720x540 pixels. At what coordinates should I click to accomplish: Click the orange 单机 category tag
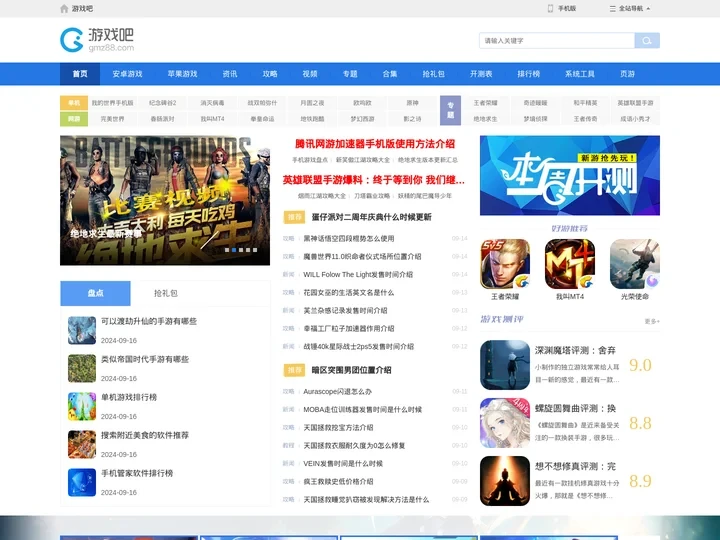tap(74, 103)
